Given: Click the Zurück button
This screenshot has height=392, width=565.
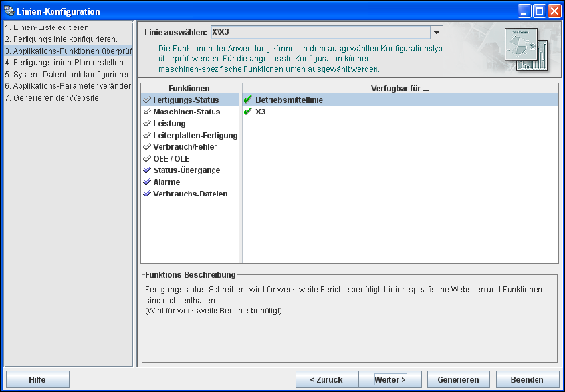Looking at the screenshot, I should pyautogui.click(x=326, y=379).
